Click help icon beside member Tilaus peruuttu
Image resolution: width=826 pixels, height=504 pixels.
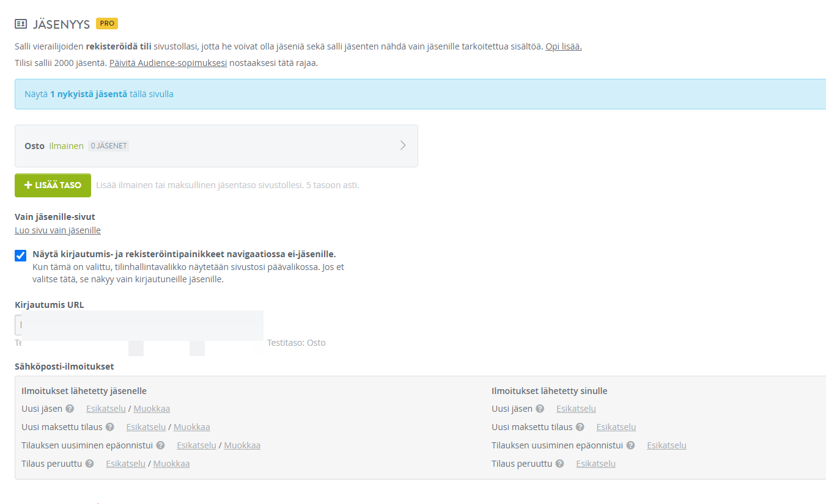(x=89, y=464)
